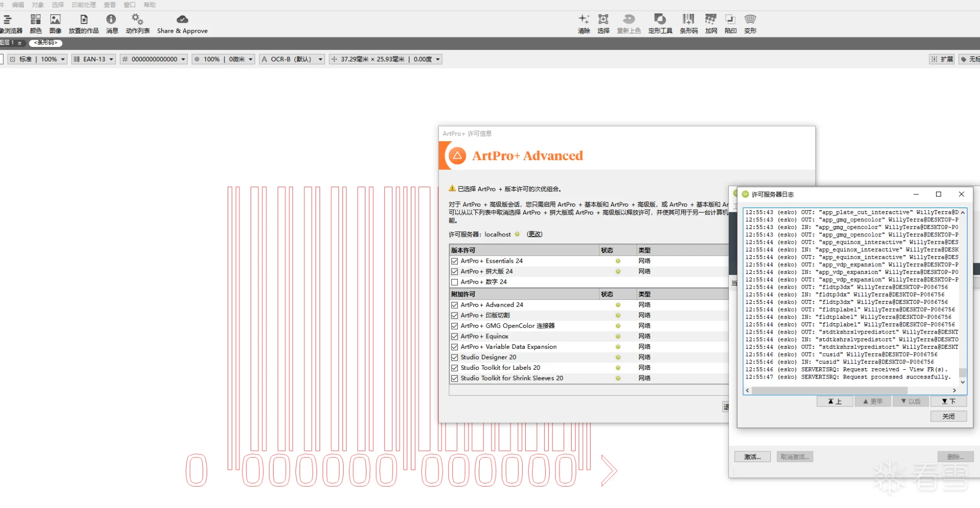Click the 更早 (earlier) log button
This screenshot has width=980, height=508.
[x=873, y=401]
